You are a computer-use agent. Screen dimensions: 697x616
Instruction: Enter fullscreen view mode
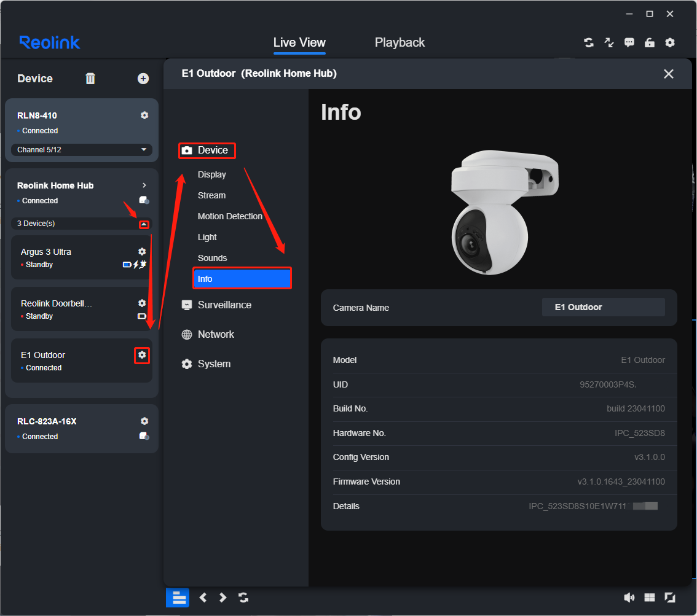[670, 598]
